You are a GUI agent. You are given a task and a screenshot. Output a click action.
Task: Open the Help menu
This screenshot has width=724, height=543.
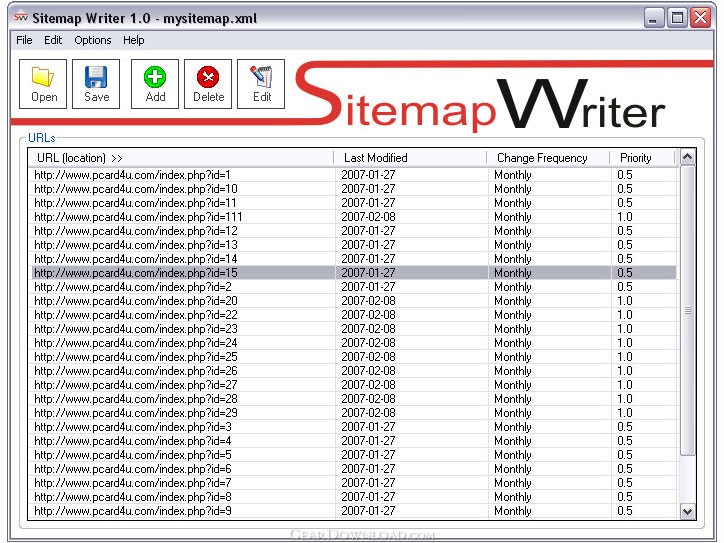pos(133,40)
